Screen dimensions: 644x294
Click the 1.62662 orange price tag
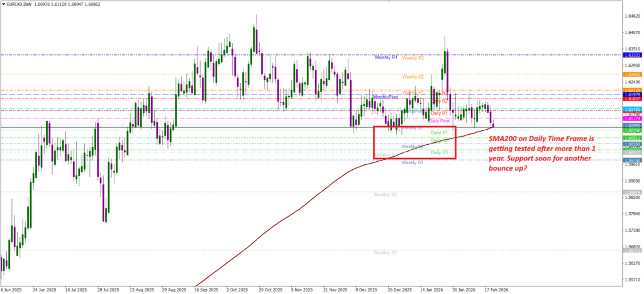631,74
